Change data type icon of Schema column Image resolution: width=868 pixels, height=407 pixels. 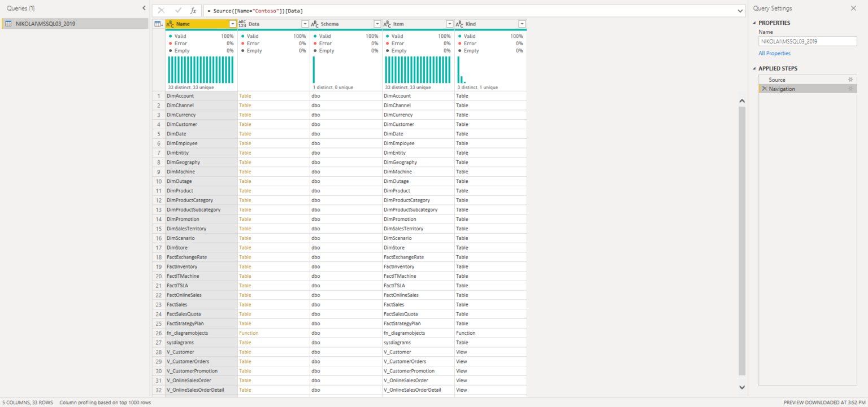tap(315, 24)
